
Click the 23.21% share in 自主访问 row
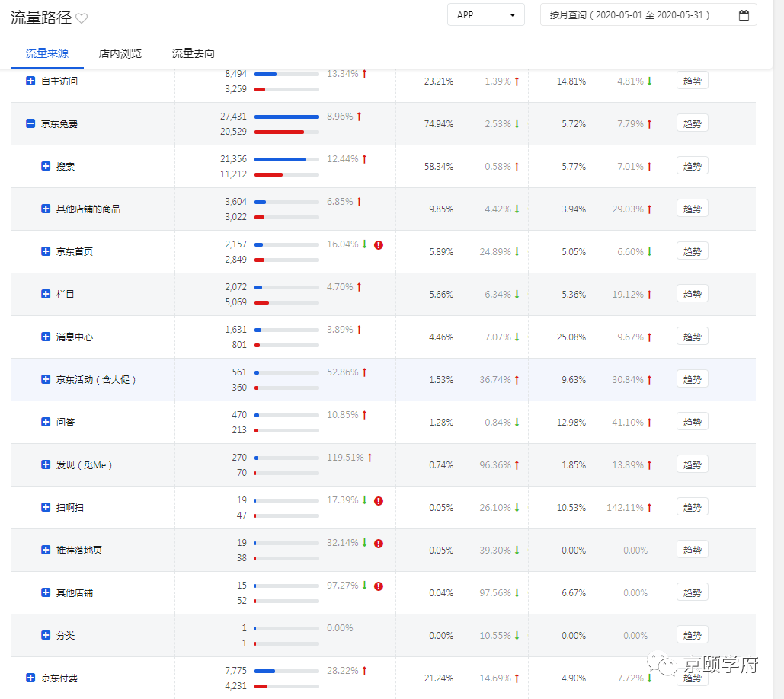click(439, 81)
